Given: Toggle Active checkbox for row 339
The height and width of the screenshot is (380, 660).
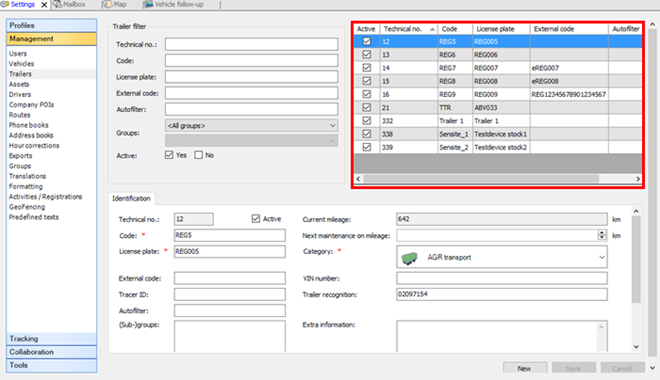Looking at the screenshot, I should [x=367, y=147].
